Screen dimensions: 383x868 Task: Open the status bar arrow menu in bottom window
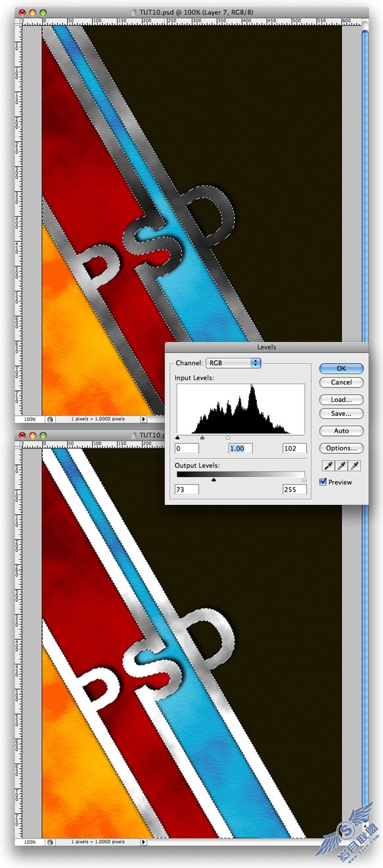click(x=145, y=841)
